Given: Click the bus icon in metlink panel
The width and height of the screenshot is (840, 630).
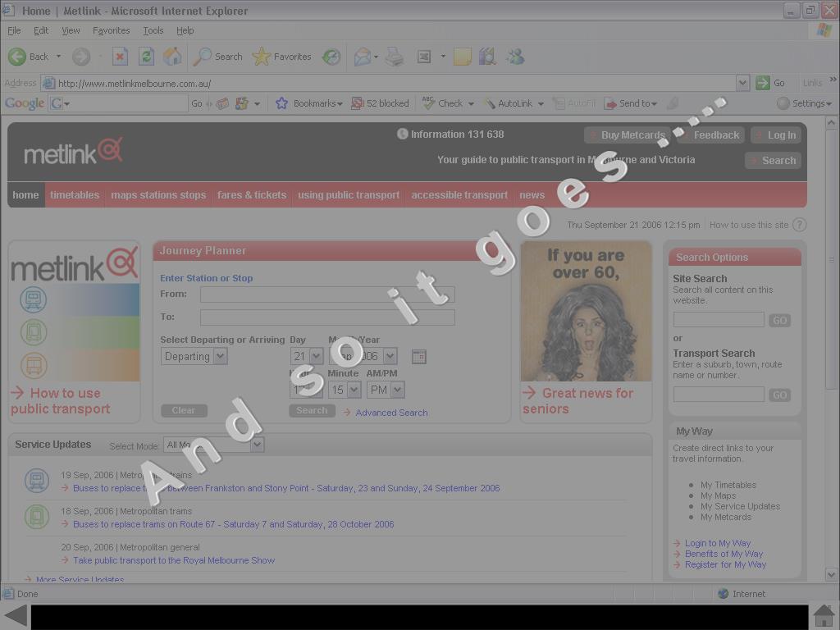Looking at the screenshot, I should 33,366.
